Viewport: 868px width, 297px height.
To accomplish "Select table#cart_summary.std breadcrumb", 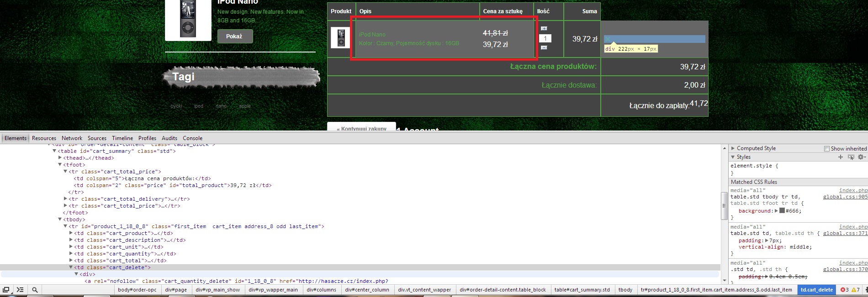I will coord(582,290).
